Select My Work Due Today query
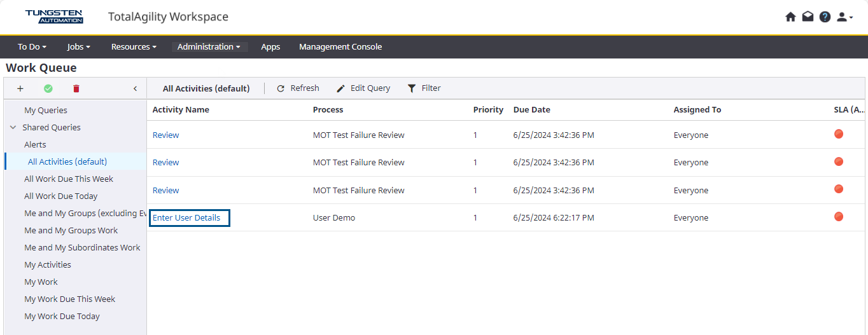Viewport: 868px width, 335px height. 62,316
